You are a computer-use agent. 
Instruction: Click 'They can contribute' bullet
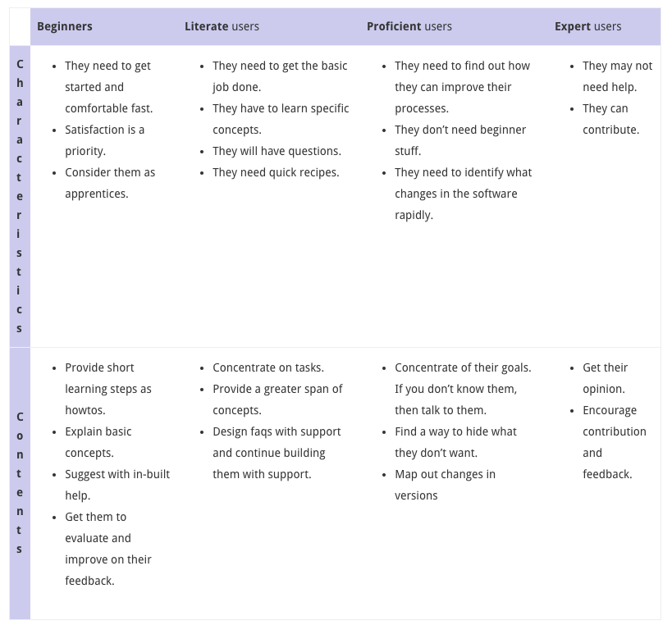(x=610, y=119)
